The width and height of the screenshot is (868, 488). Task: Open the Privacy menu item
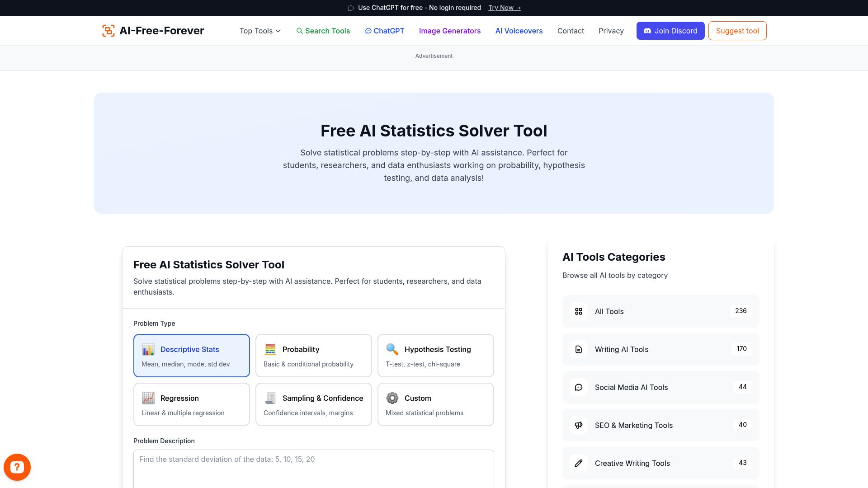coord(611,31)
